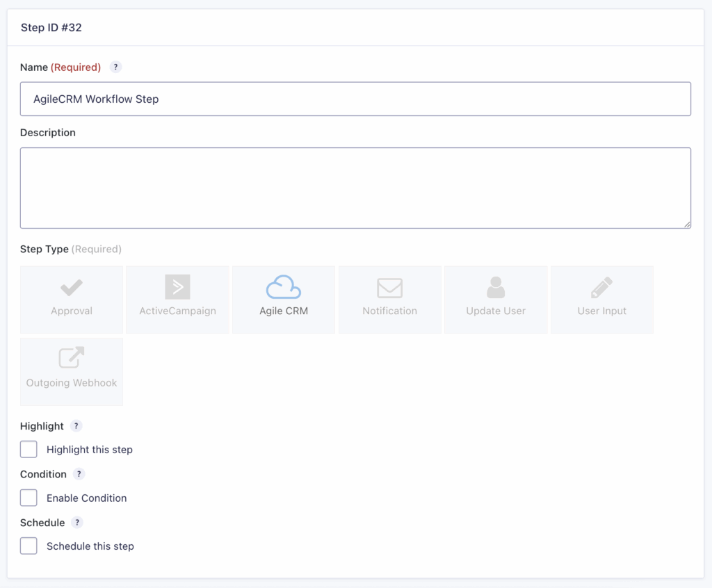Choose Approval as the step type

[x=72, y=299]
